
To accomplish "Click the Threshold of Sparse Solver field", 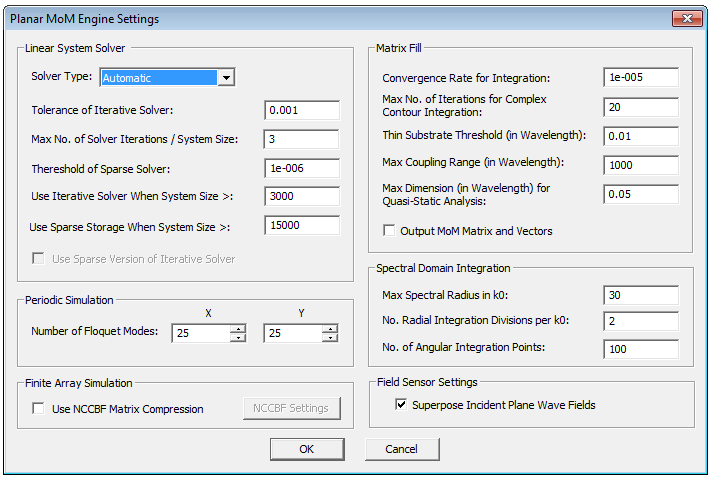I will click(302, 168).
